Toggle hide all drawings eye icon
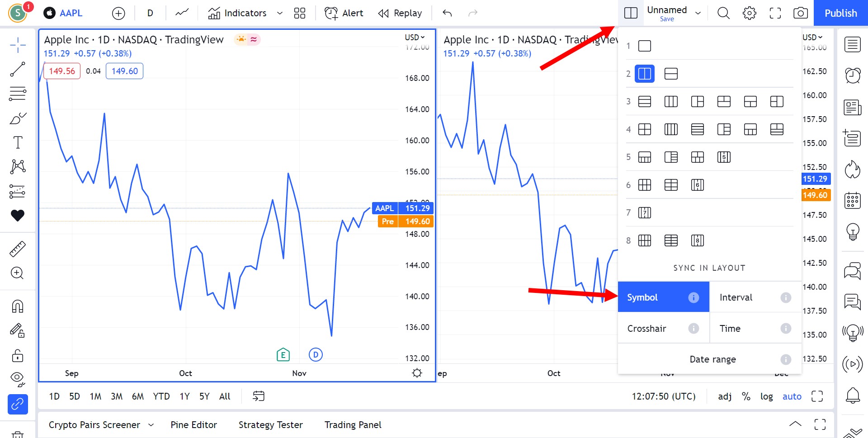This screenshot has height=438, width=868. coord(18,378)
